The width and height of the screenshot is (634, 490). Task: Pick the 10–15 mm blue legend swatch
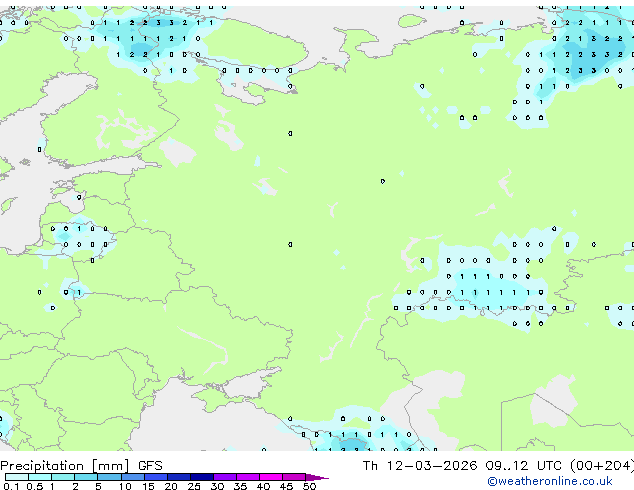(x=132, y=477)
